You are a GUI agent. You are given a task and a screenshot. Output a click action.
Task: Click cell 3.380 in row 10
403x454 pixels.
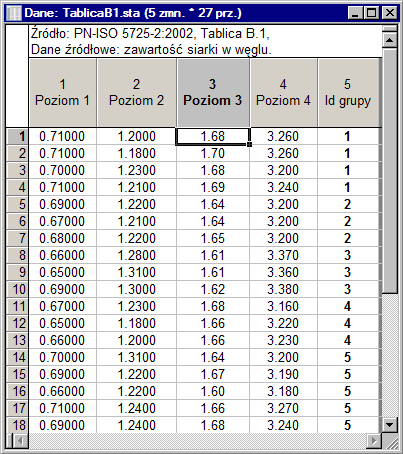[x=283, y=289]
